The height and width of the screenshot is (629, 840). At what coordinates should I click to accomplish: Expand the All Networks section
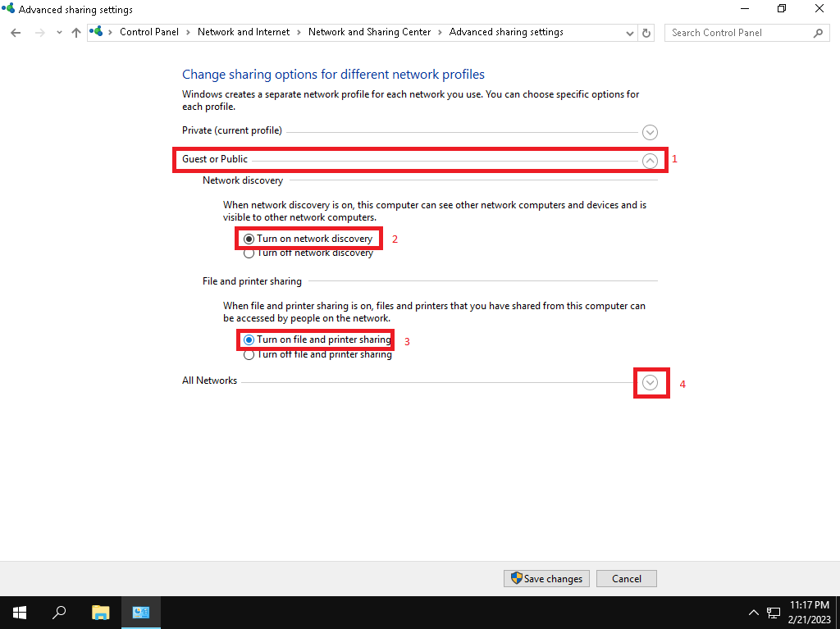(650, 382)
